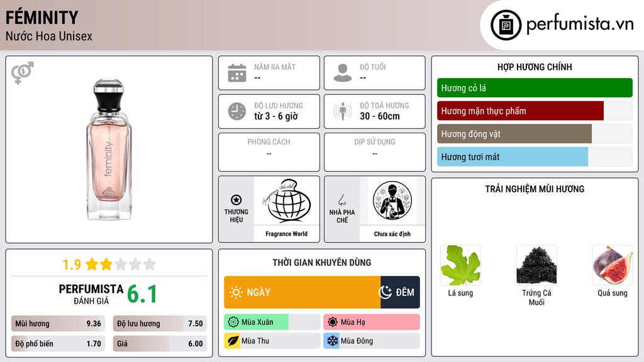
Task: Click the nose icon above Nhà pha chế
Action: click(x=341, y=200)
